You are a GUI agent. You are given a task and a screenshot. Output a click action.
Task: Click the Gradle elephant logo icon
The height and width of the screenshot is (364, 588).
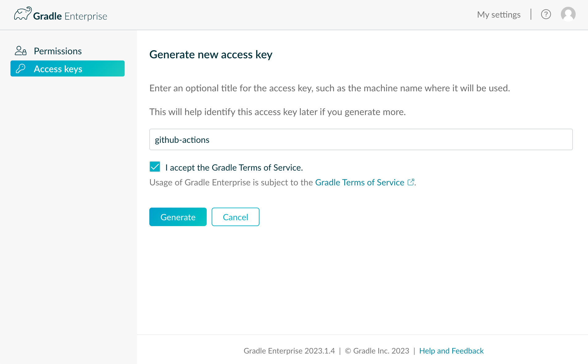point(23,14)
